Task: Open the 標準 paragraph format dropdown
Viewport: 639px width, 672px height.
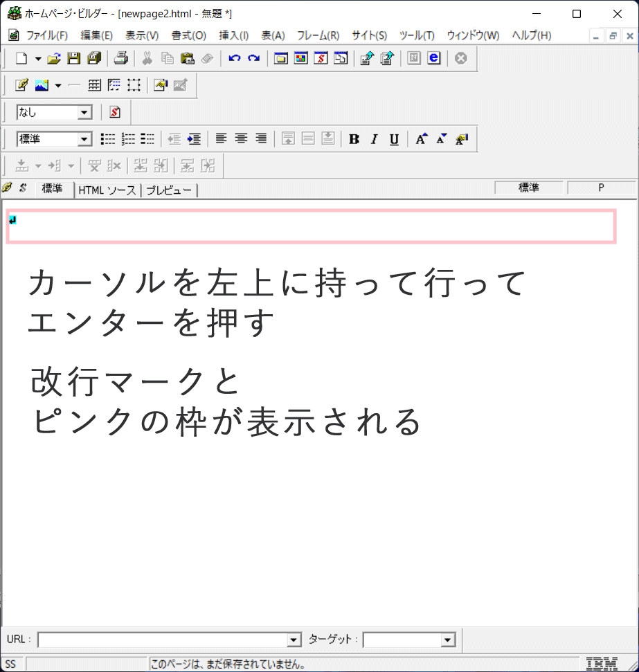Action: pos(85,139)
